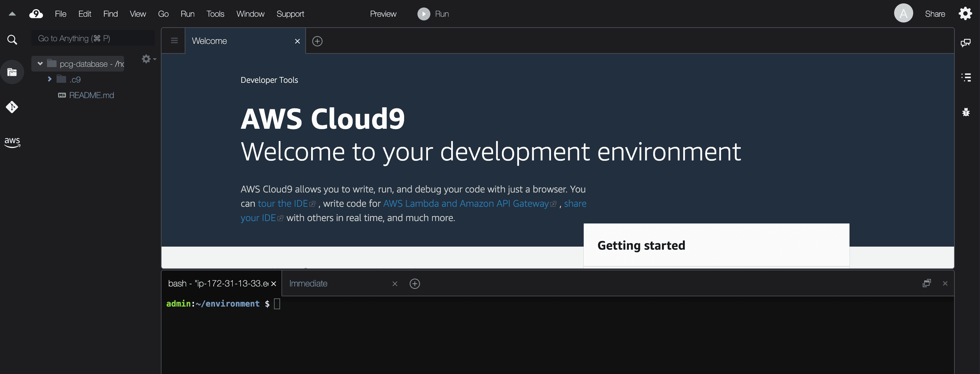Open the Find menu
The width and height of the screenshot is (980, 374).
tap(110, 14)
